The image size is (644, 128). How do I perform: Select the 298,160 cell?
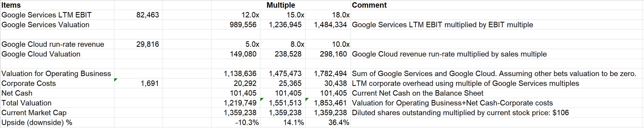point(328,54)
